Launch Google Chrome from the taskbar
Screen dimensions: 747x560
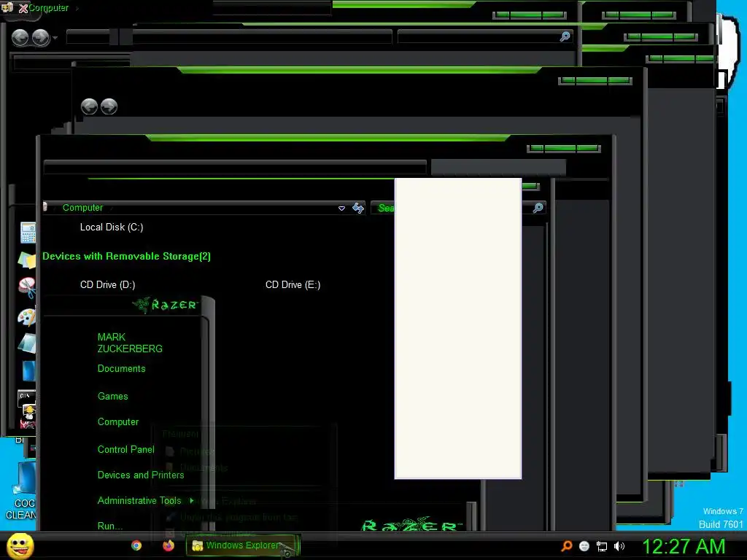pyautogui.click(x=136, y=545)
